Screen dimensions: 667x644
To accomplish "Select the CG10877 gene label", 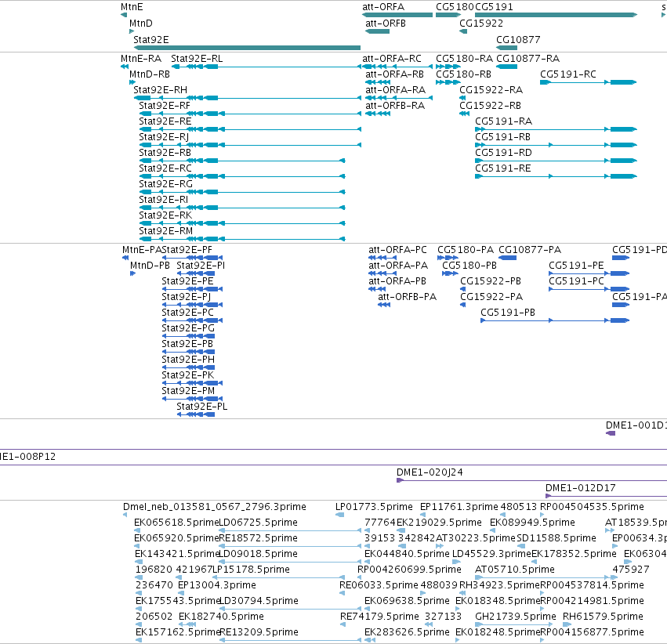I will coord(518,40).
